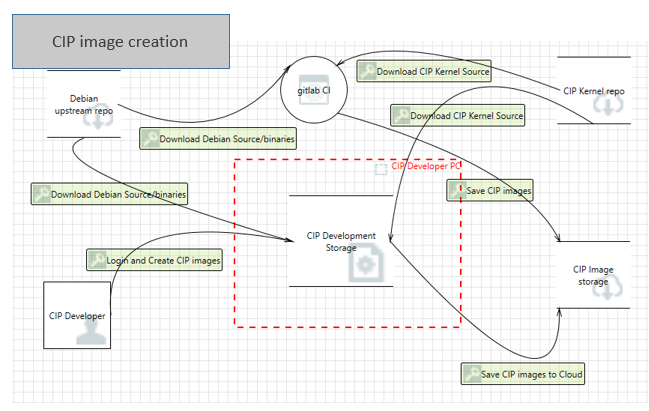Select the CIP Development Storage element
Image resolution: width=649 pixels, height=411 pixels.
click(341, 241)
